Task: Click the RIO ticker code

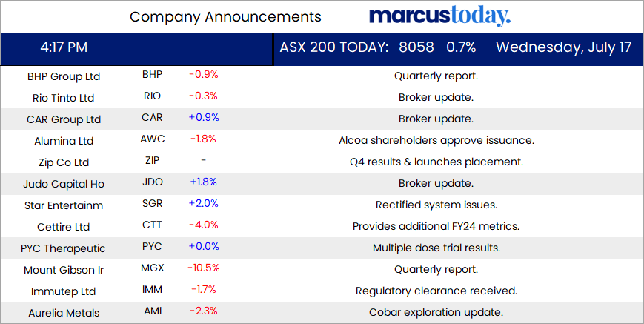Action: (152, 96)
